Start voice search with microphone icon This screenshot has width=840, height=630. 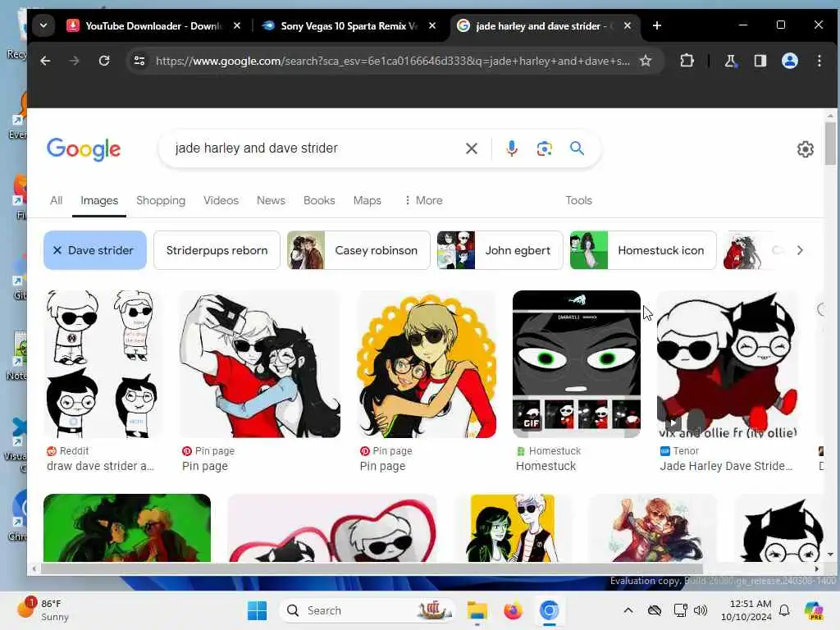click(512, 148)
